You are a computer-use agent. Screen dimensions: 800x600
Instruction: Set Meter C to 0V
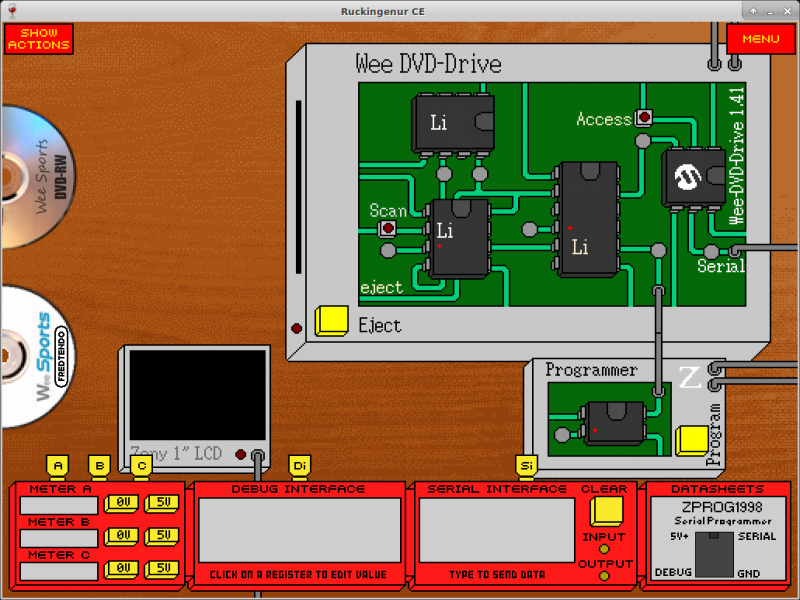[124, 569]
